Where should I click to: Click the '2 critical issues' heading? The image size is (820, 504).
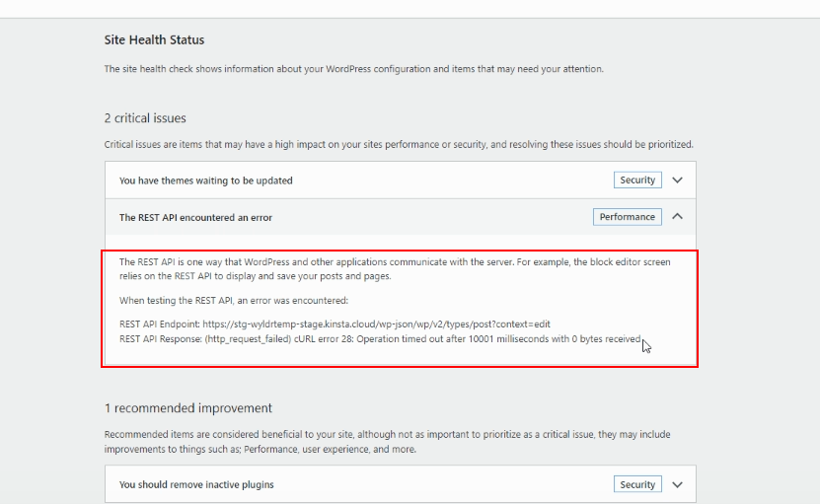tap(145, 118)
